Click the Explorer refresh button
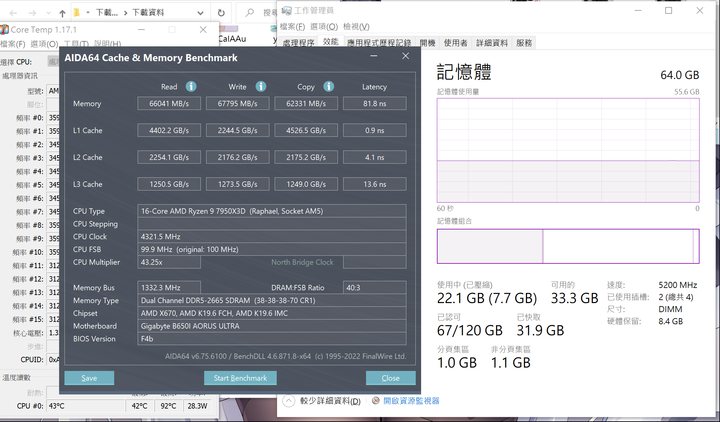Viewport: 720px width, 422px height. click(221, 13)
